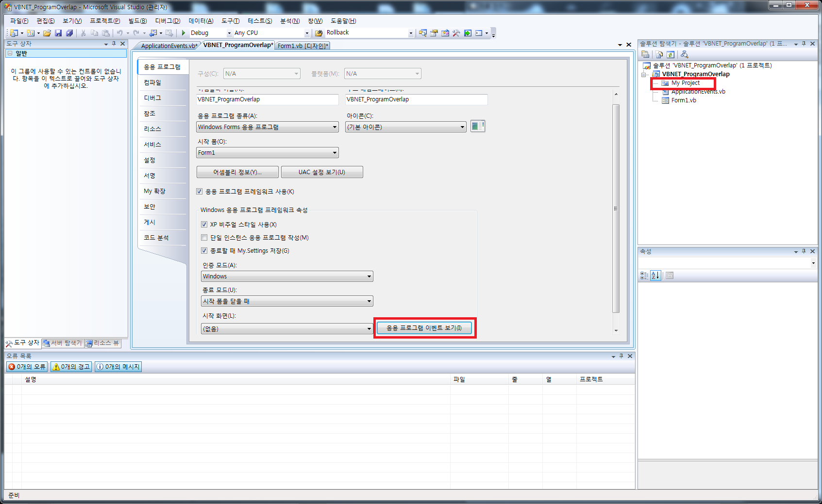
Task: Select the 컴파일 side tab
Action: pyautogui.click(x=162, y=82)
